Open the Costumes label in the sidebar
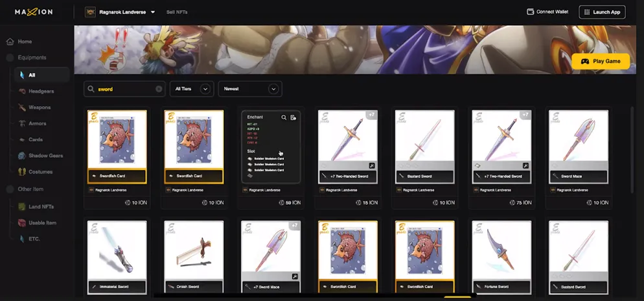This screenshot has width=644, height=301. click(40, 172)
